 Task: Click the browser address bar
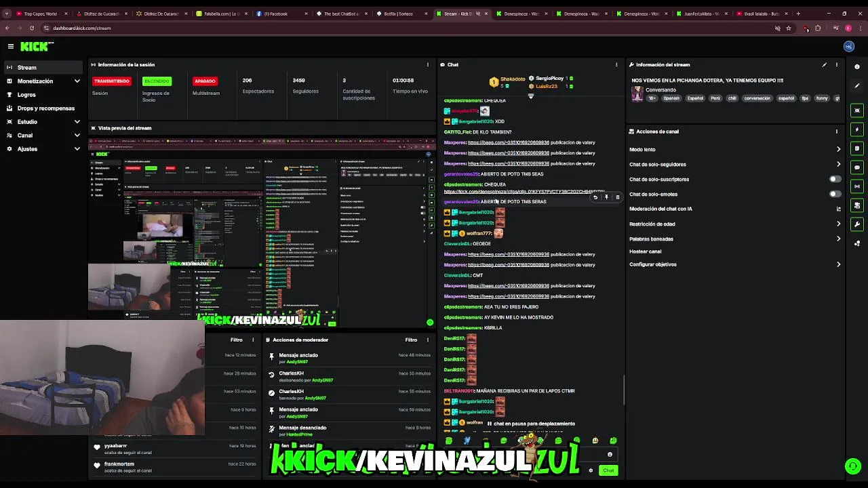(x=407, y=28)
